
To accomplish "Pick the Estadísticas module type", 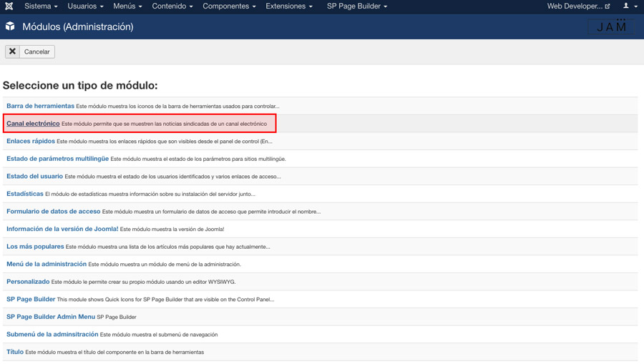I will [x=25, y=194].
